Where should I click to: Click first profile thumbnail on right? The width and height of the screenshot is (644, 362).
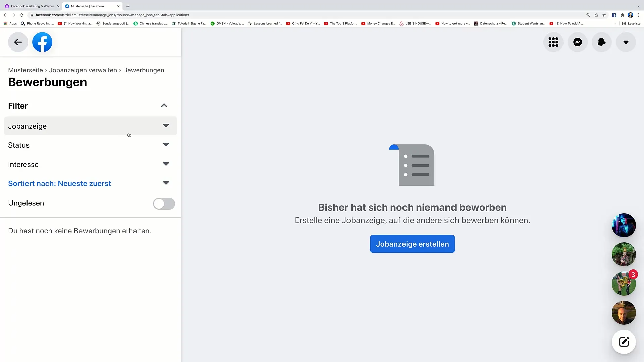pos(624,226)
